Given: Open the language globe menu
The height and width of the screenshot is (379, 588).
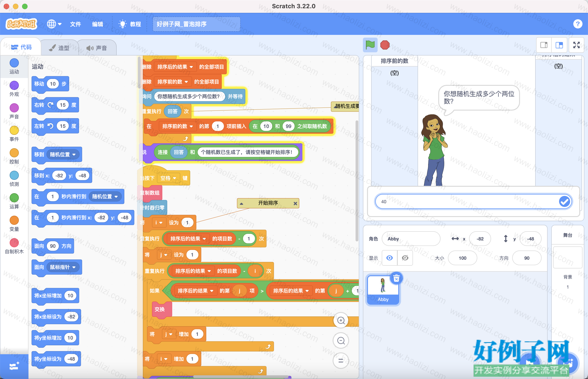Looking at the screenshot, I should (54, 24).
